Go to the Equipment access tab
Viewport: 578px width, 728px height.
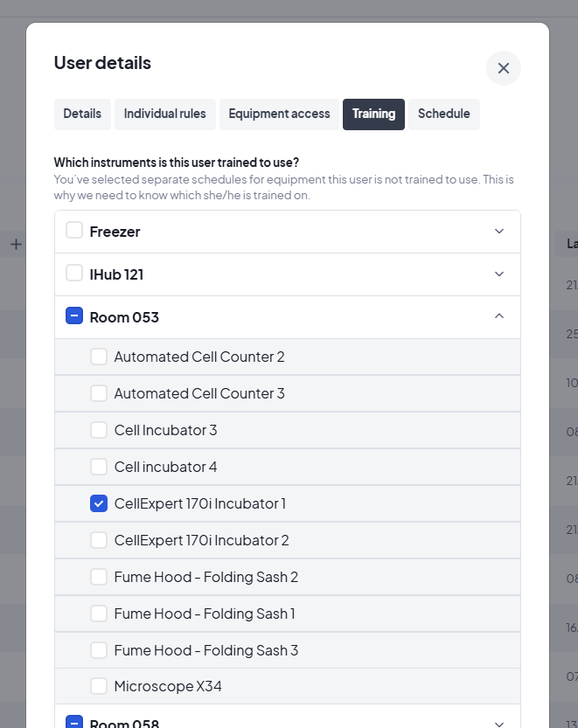pos(279,114)
